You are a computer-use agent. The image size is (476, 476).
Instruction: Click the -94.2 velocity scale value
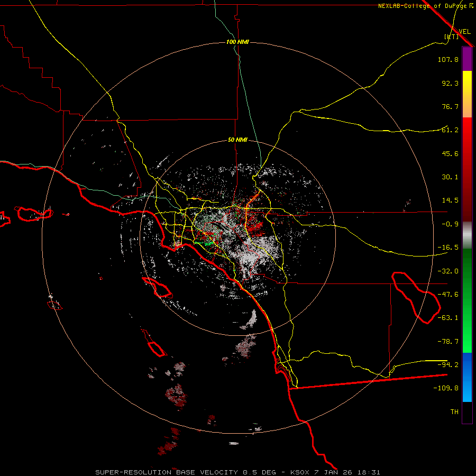[x=448, y=364]
